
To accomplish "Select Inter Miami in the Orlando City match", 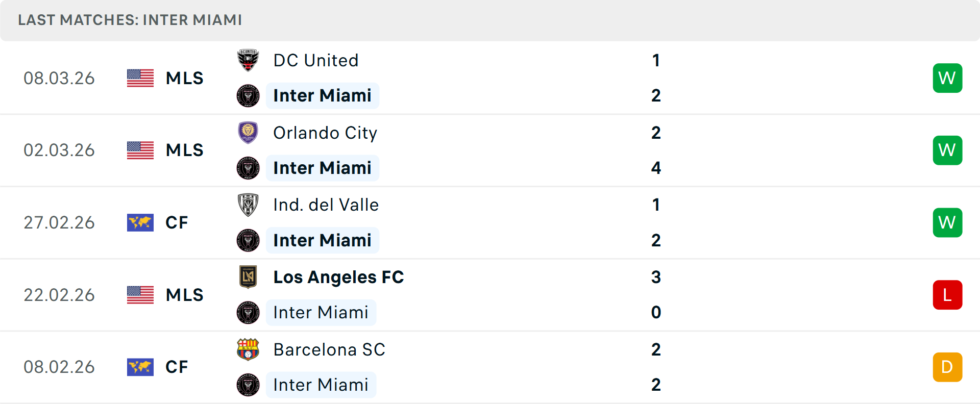I will (322, 168).
